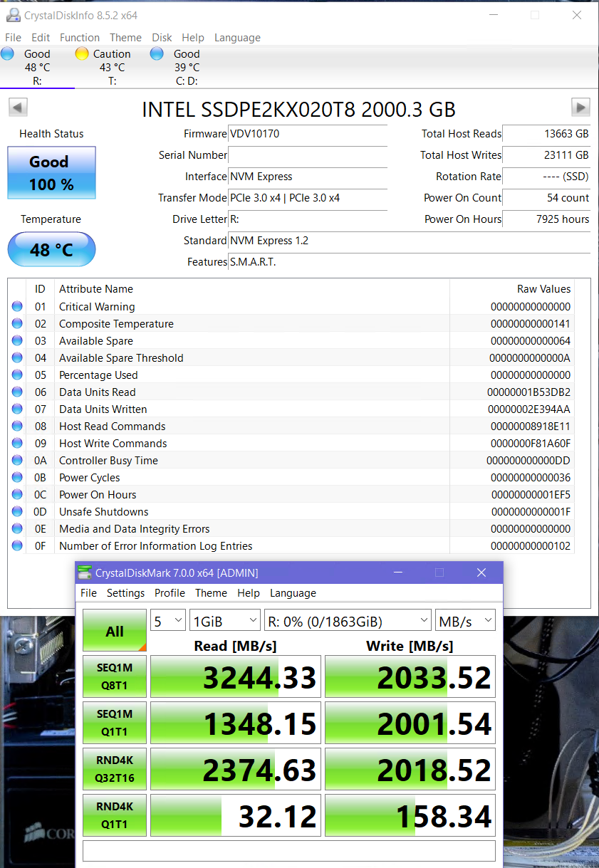Viewport: 599px width, 868px height.
Task: Click status orb for Available Spare Threshold row
Action: point(17,358)
